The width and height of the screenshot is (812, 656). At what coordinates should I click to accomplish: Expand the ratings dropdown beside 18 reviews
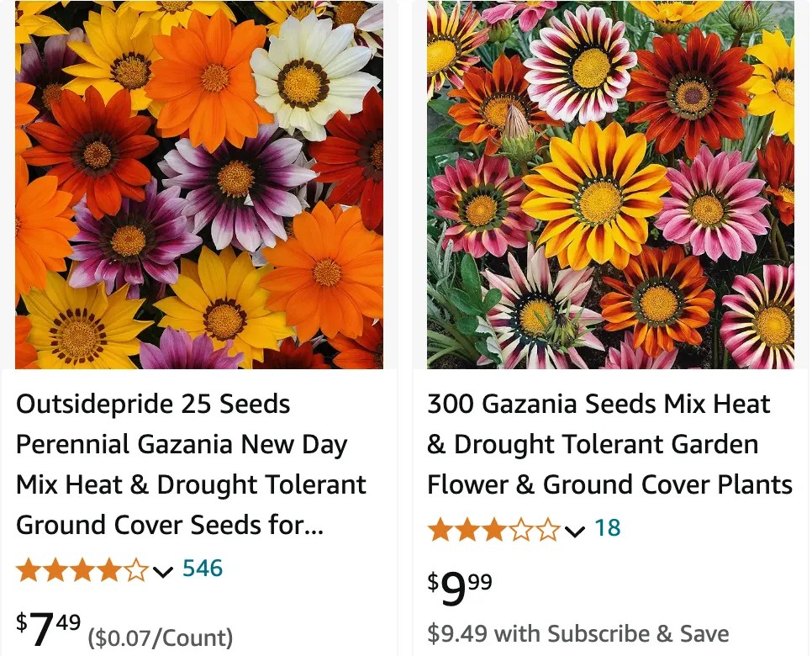coord(576,530)
